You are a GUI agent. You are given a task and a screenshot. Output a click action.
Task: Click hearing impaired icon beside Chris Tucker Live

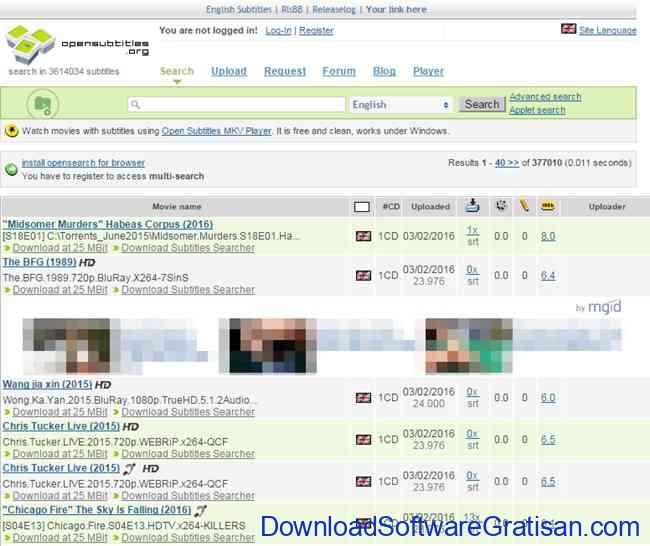tap(129, 469)
